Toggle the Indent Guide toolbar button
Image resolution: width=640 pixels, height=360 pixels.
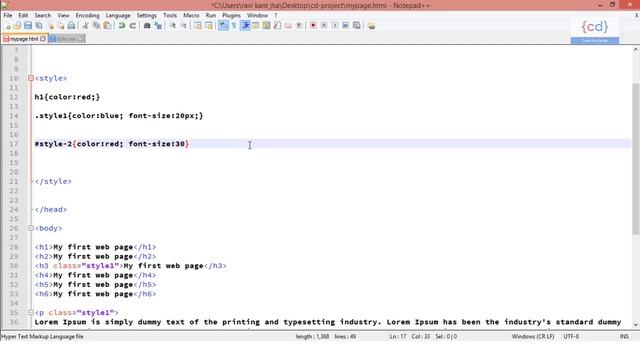tap(245, 26)
